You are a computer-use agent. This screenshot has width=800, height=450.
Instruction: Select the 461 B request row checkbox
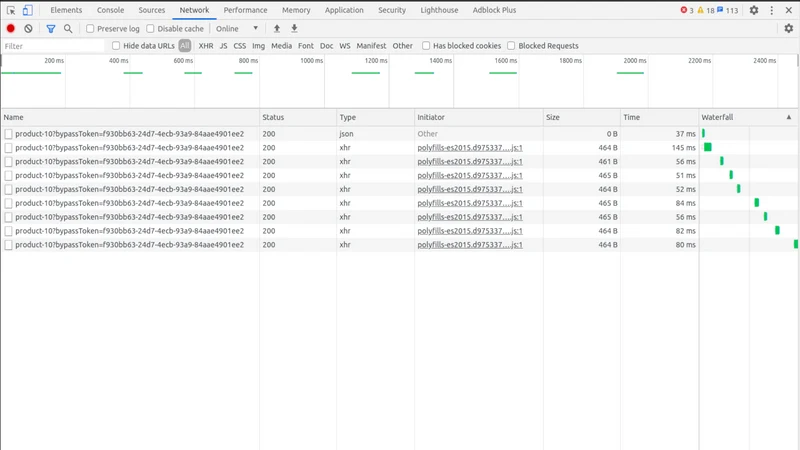[9, 161]
